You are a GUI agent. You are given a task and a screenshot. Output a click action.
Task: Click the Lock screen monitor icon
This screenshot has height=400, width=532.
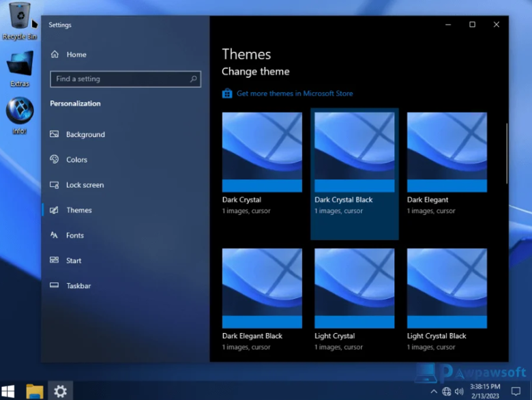point(55,185)
